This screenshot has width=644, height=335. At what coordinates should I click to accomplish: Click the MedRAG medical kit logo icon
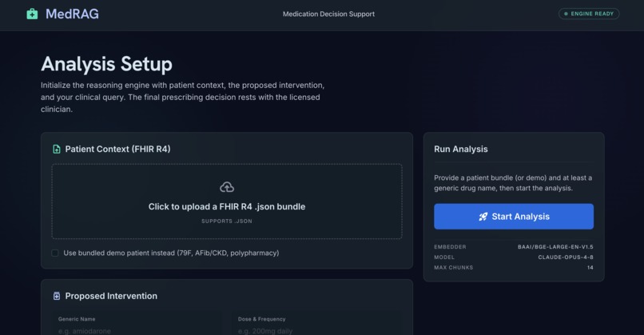pos(32,14)
